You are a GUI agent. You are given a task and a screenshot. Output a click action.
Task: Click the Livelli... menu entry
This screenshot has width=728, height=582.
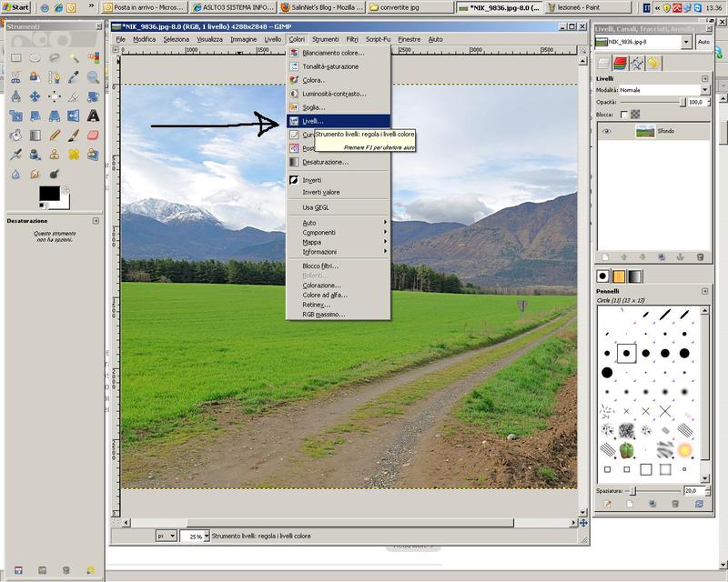pyautogui.click(x=313, y=121)
